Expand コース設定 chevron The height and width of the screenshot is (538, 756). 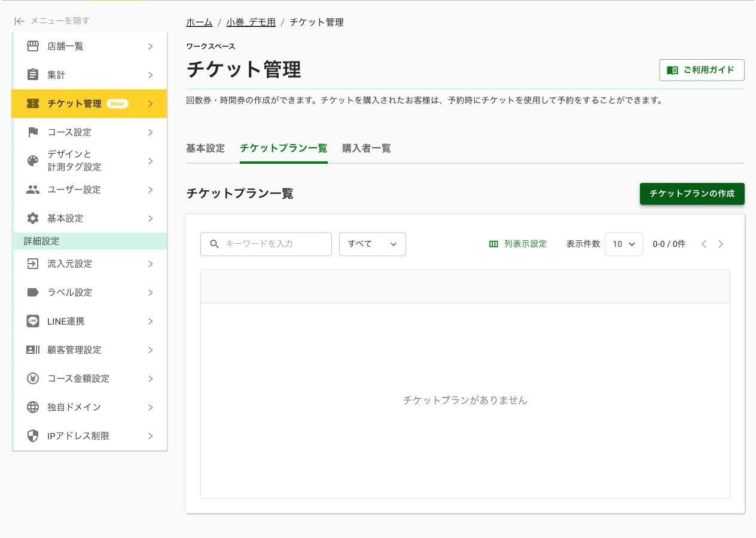pos(150,132)
